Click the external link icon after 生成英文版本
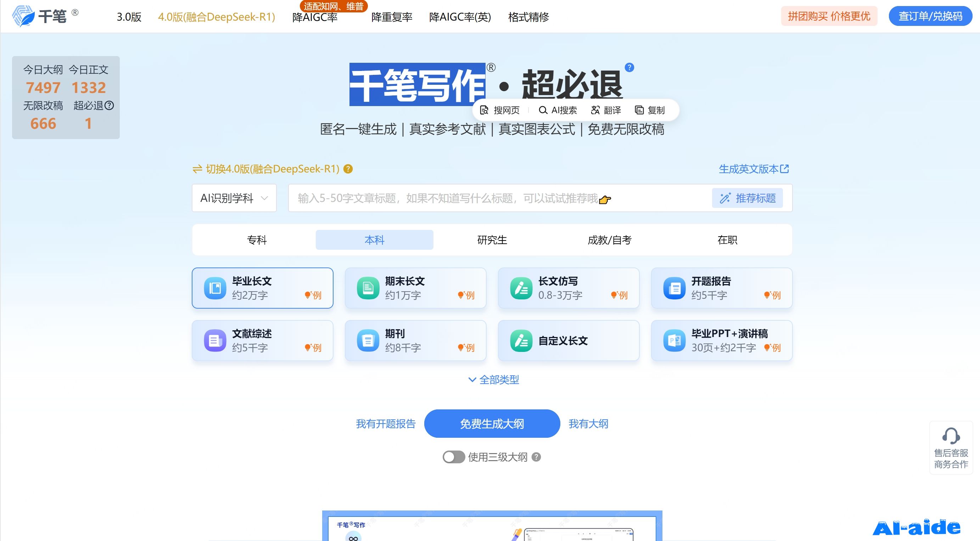 (x=784, y=169)
